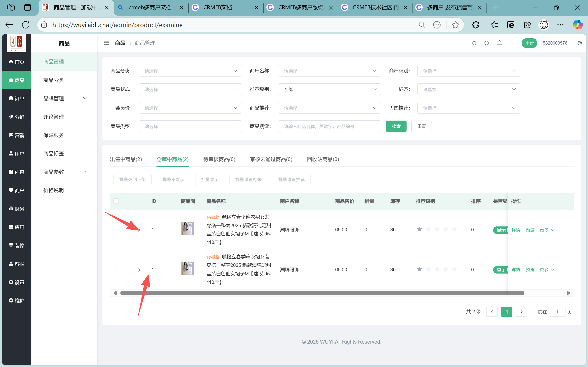Switch to 审核未通过商品(0) tab
Viewport: 588px width, 367px height.
(271, 159)
